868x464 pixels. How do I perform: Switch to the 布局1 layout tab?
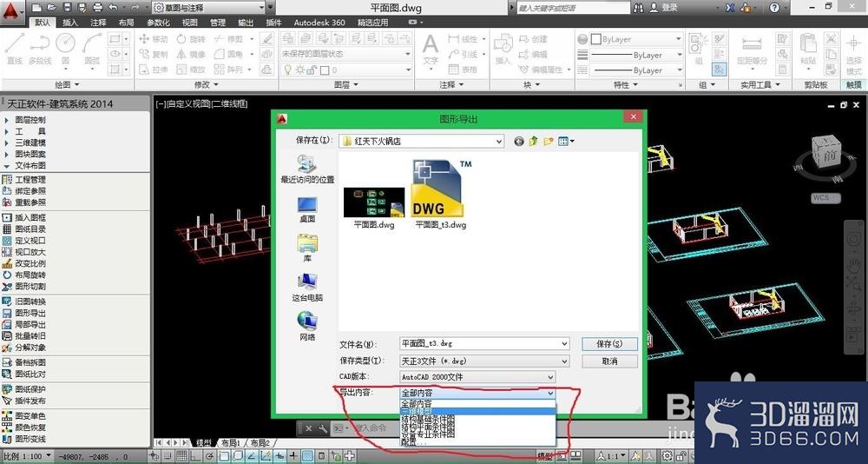coord(230,443)
